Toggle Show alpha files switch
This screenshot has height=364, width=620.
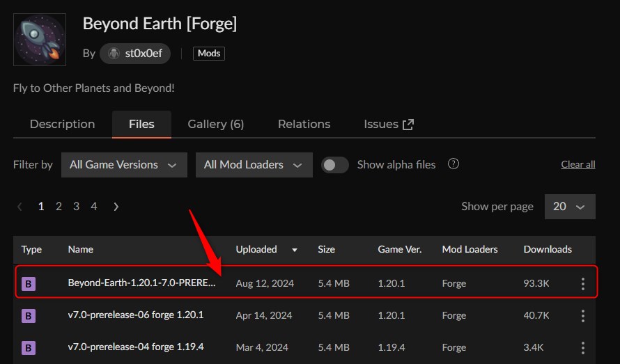(335, 165)
